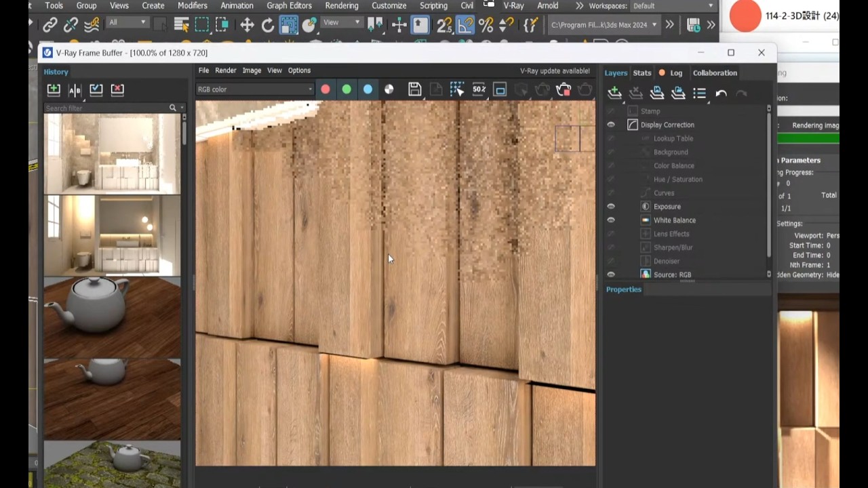The width and height of the screenshot is (868, 488).
Task: Select the bathroom render thumbnail with staircase
Action: click(x=112, y=154)
